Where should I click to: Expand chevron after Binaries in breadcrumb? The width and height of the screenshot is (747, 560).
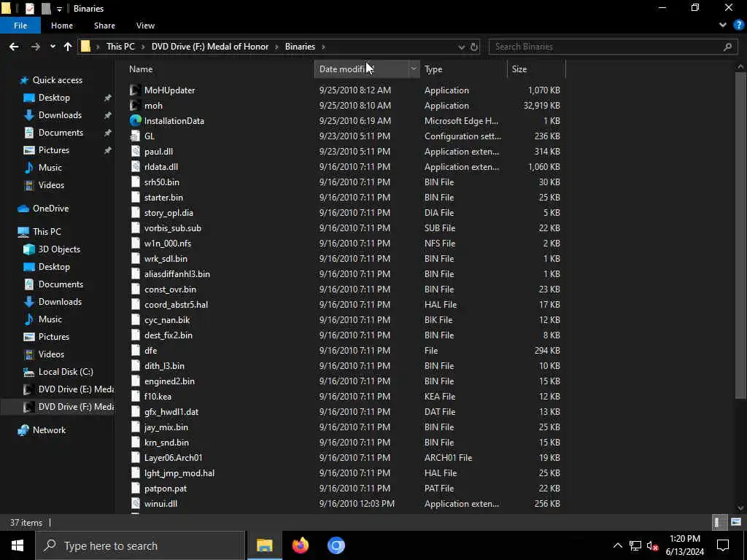323,47
